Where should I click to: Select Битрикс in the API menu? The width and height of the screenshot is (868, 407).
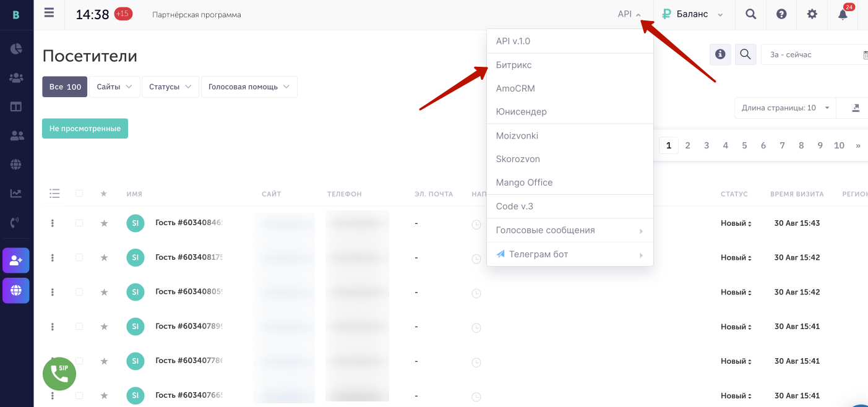570,65
